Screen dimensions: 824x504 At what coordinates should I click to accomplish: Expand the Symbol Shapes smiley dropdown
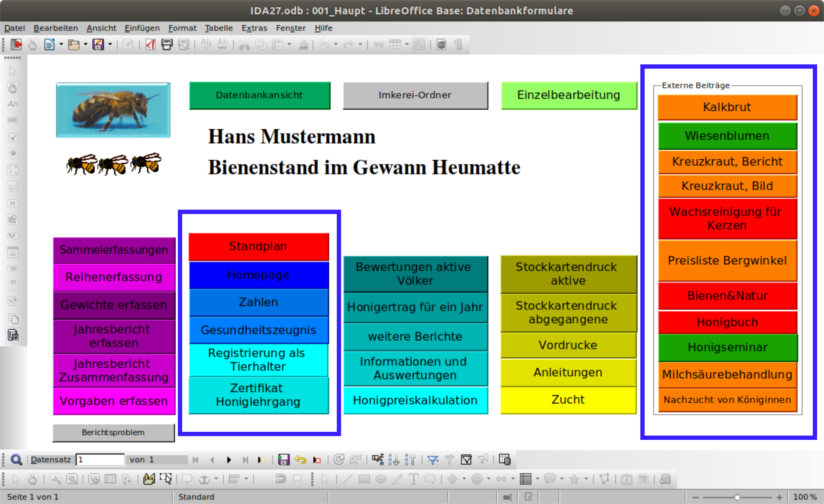coord(489,479)
